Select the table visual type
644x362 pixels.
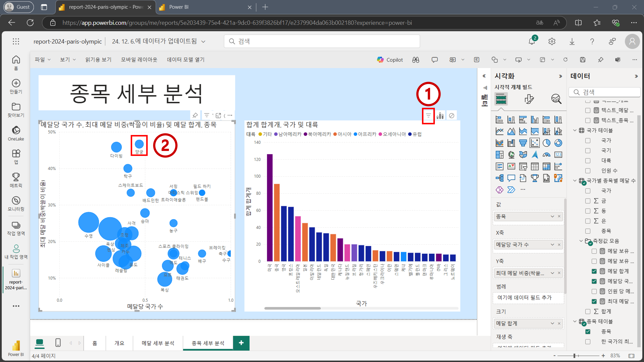point(535,166)
